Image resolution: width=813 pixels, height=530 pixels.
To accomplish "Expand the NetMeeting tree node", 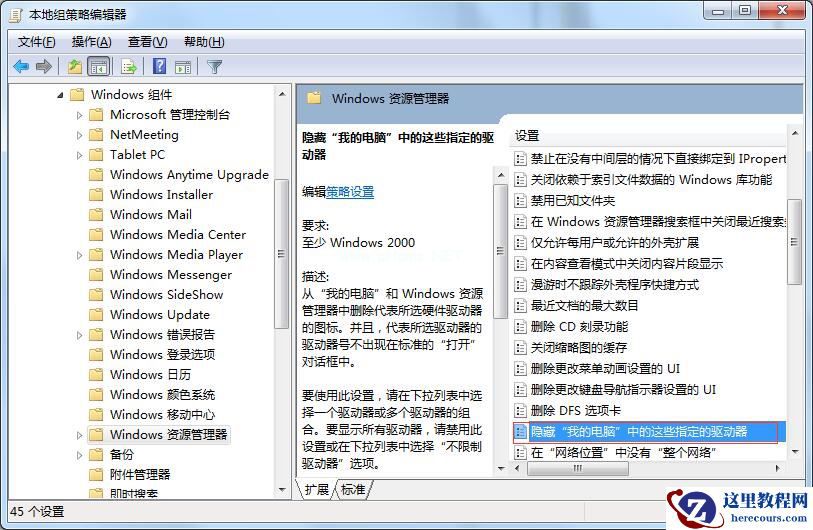I will 79,135.
